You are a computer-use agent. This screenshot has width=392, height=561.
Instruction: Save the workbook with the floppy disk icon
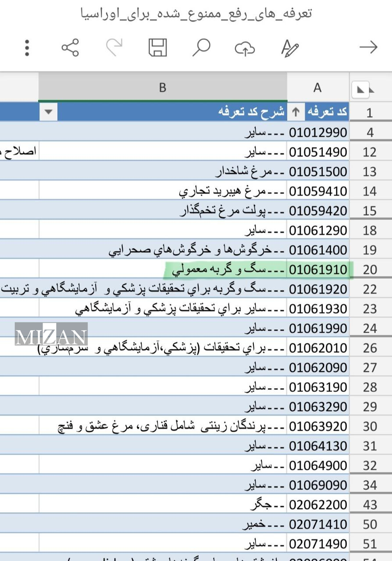coord(157,47)
